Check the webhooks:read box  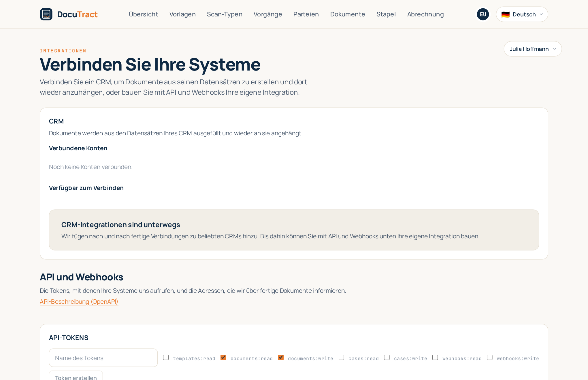(435, 357)
